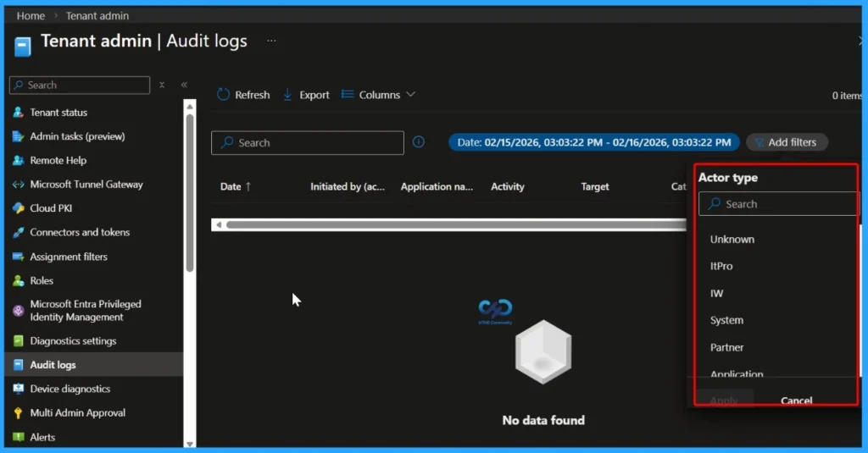Click the Add filters funnel icon
Image resolution: width=868 pixels, height=453 pixels.
[x=759, y=143]
